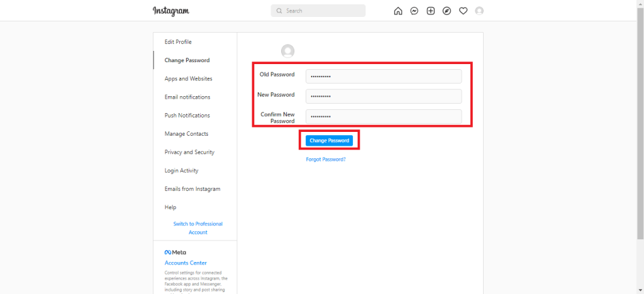Create a new post with plus icon
Viewport: 644px width, 294px height.
point(430,11)
